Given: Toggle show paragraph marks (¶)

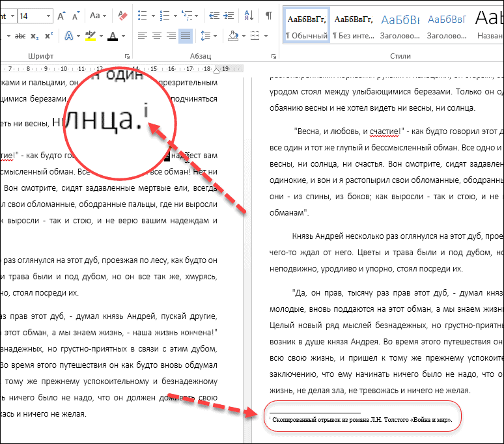Looking at the screenshot, I should click(269, 16).
